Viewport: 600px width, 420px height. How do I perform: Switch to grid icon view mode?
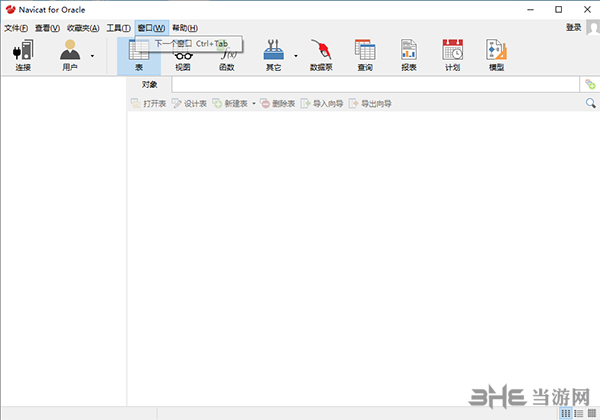(x=566, y=413)
